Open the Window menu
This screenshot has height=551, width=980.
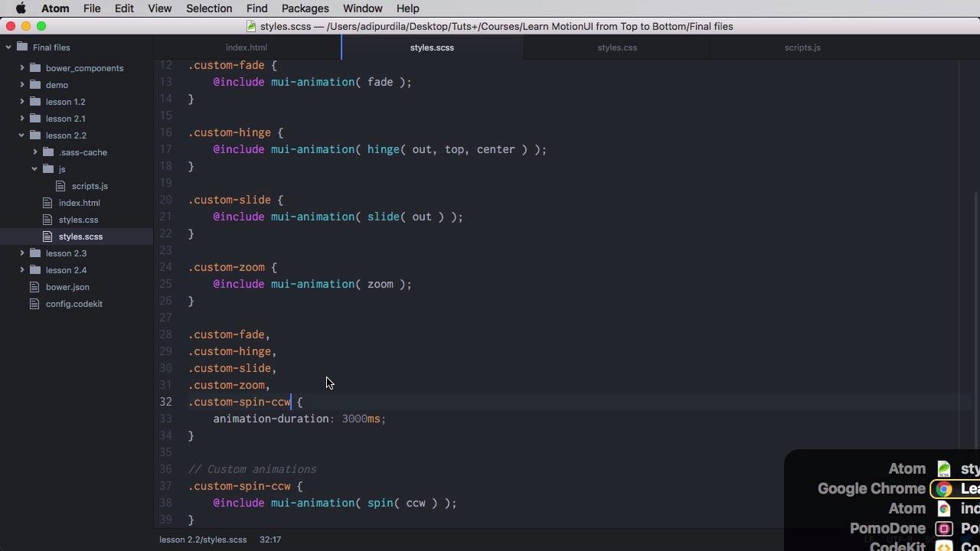pos(362,8)
